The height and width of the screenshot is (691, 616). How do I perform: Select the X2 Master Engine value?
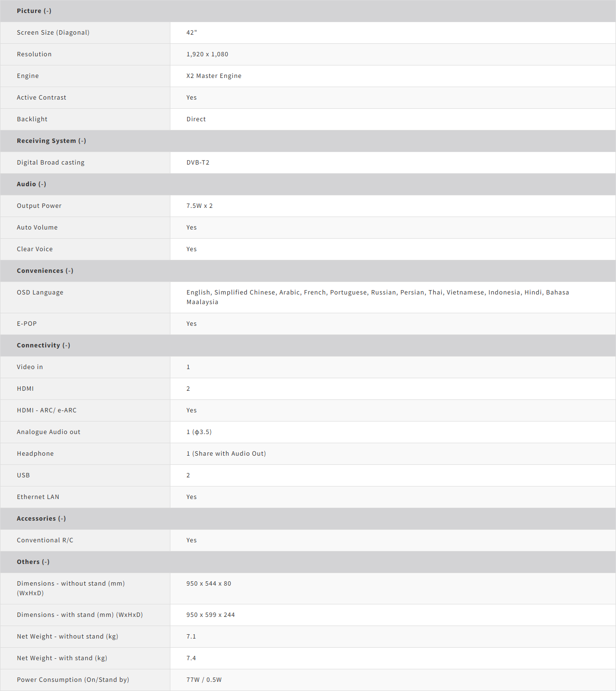214,76
